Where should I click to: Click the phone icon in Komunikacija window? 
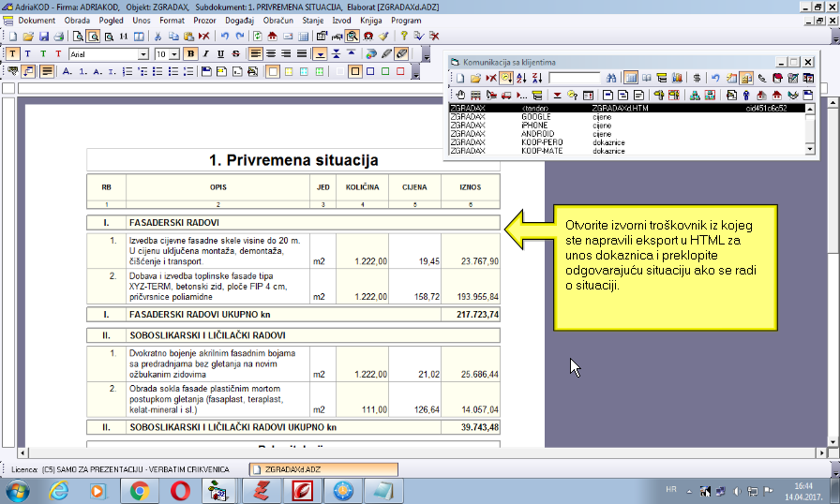click(x=762, y=78)
